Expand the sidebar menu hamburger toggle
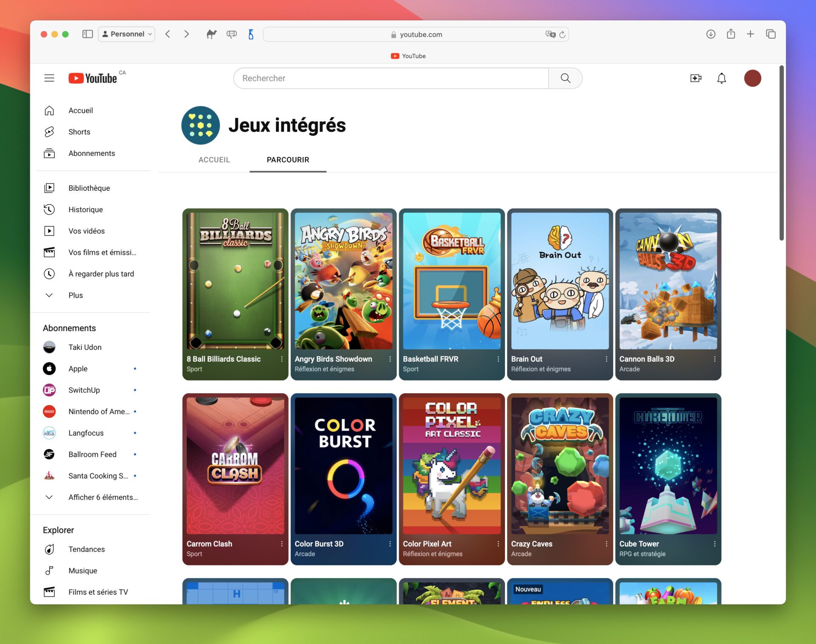 pyautogui.click(x=50, y=77)
